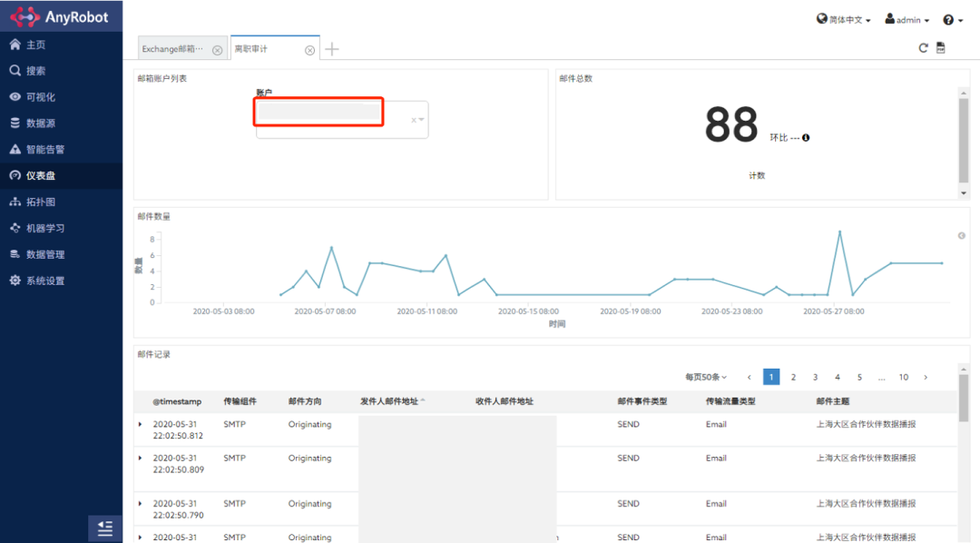
Task: Click the info icon next to 环比
Action: point(807,138)
